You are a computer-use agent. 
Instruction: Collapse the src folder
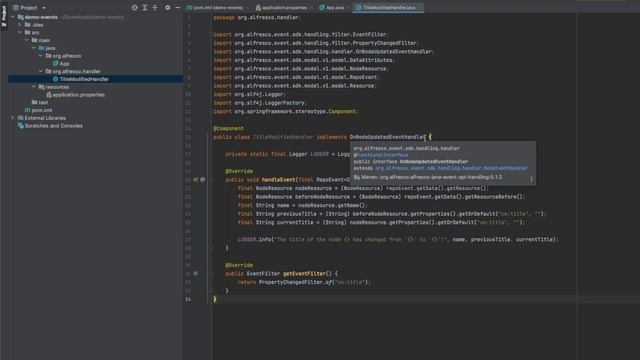click(20, 33)
